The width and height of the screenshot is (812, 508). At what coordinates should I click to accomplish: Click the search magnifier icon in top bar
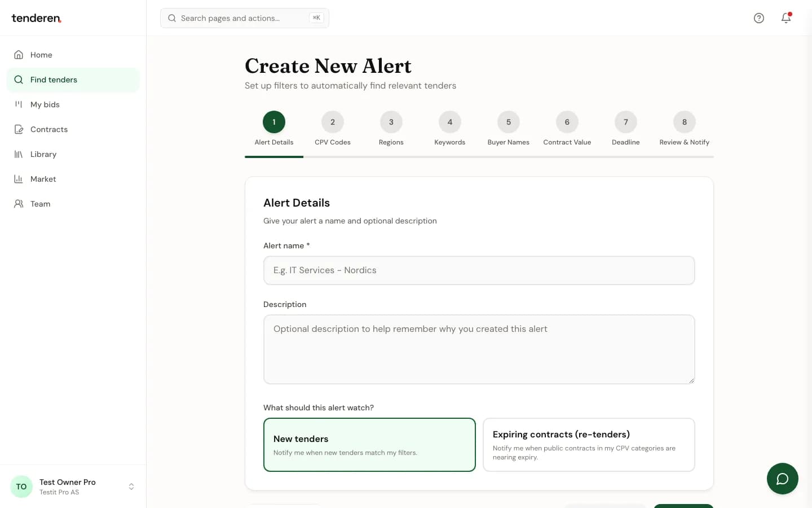pos(172,18)
